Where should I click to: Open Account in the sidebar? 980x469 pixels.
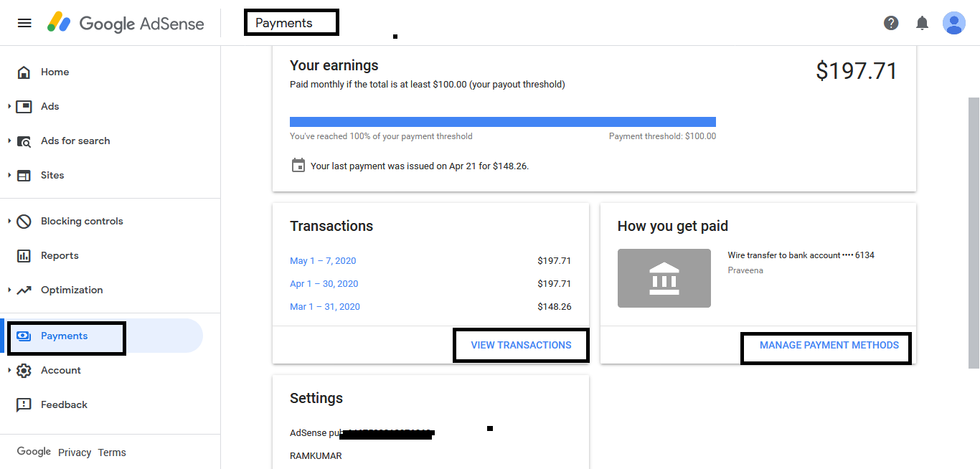tap(61, 371)
